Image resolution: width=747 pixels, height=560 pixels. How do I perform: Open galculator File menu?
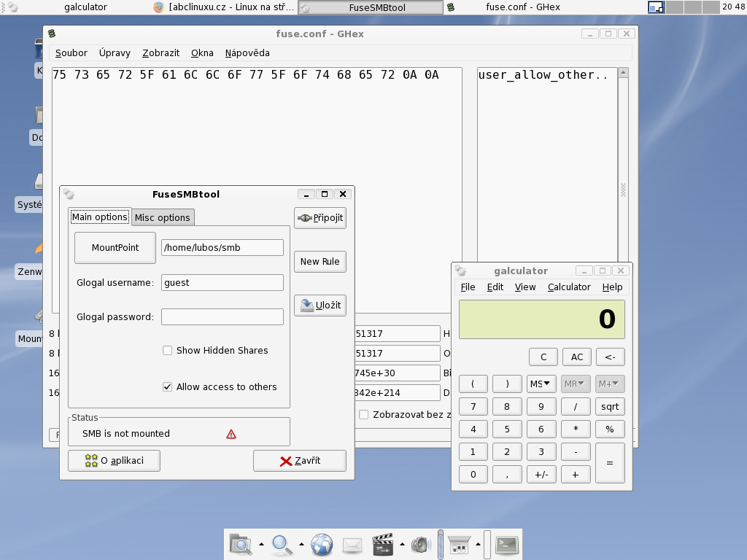tap(468, 287)
